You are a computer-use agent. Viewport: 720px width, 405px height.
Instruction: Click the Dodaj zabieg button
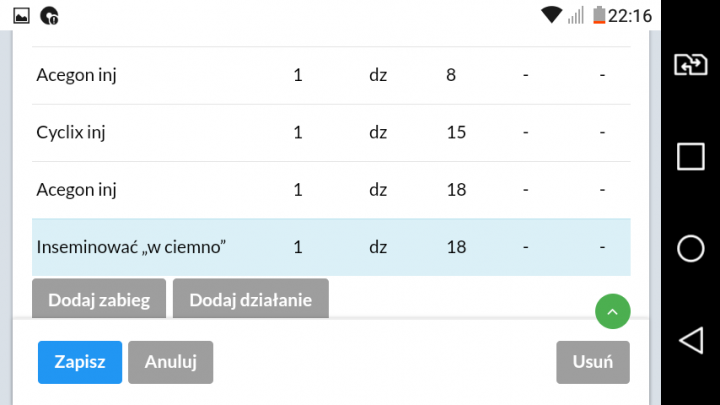tap(99, 299)
